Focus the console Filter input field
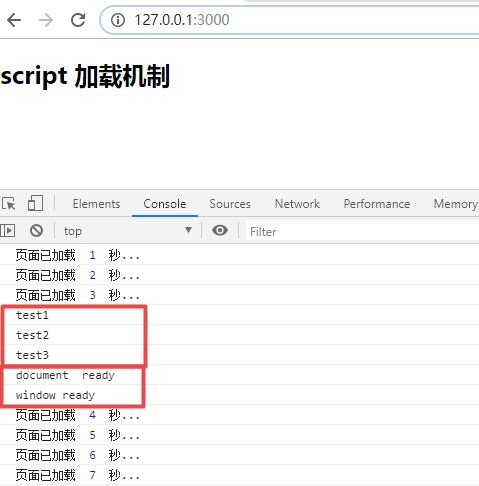The height and width of the screenshot is (486, 479). [x=363, y=231]
